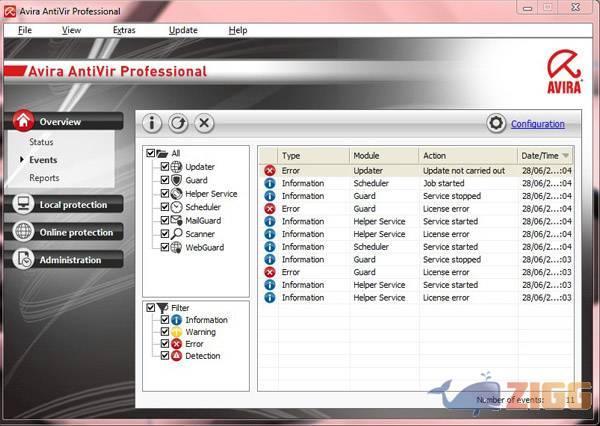The image size is (600, 426).
Task: Click the monitor icon of Local protection
Action: click(x=23, y=204)
